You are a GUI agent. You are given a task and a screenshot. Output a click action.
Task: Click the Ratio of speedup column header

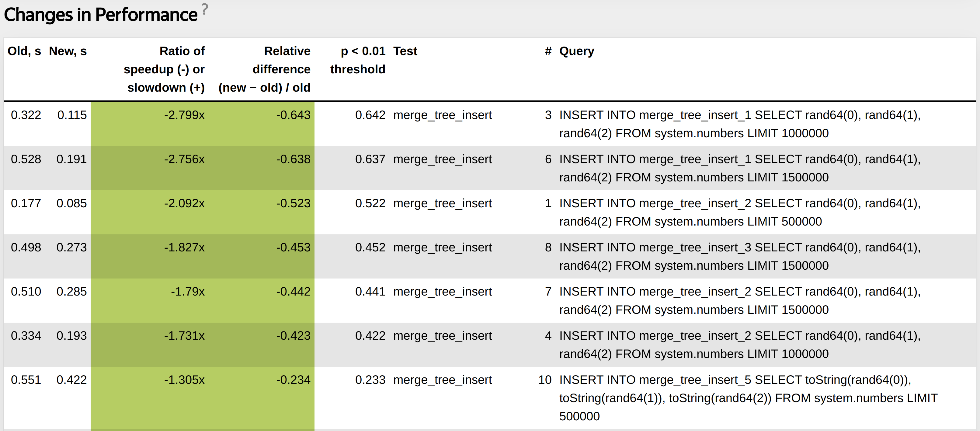164,69
